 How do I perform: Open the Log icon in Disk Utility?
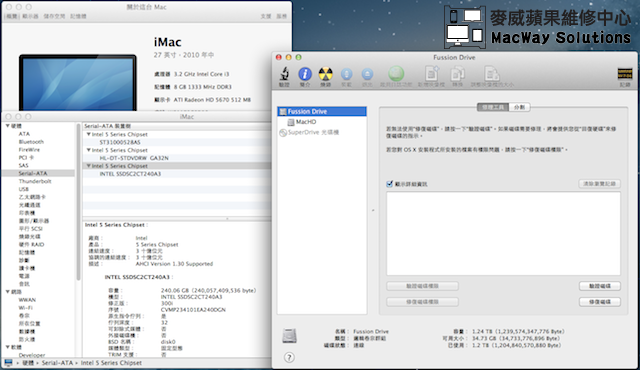pos(624,74)
